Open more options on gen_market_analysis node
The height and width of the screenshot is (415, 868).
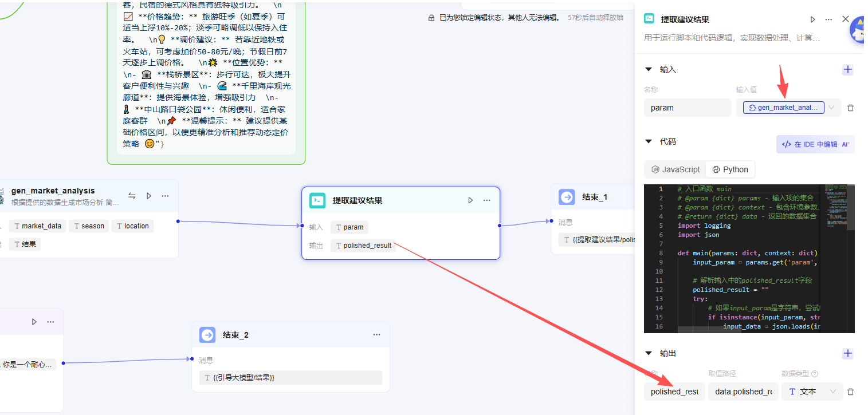click(166, 196)
